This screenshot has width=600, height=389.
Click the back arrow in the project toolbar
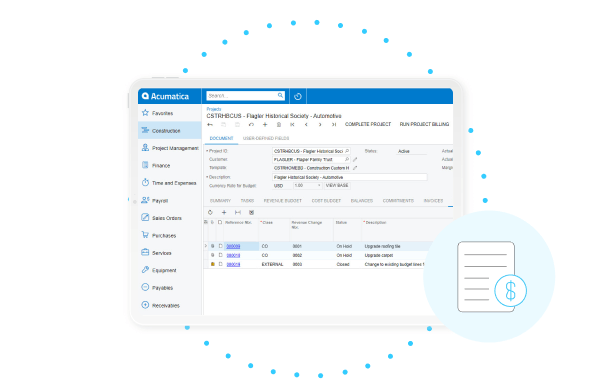[210, 124]
